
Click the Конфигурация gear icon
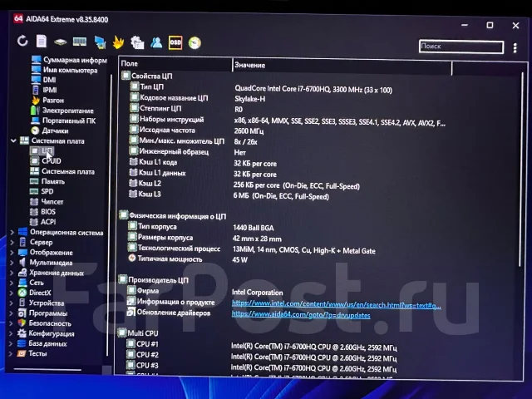22,333
